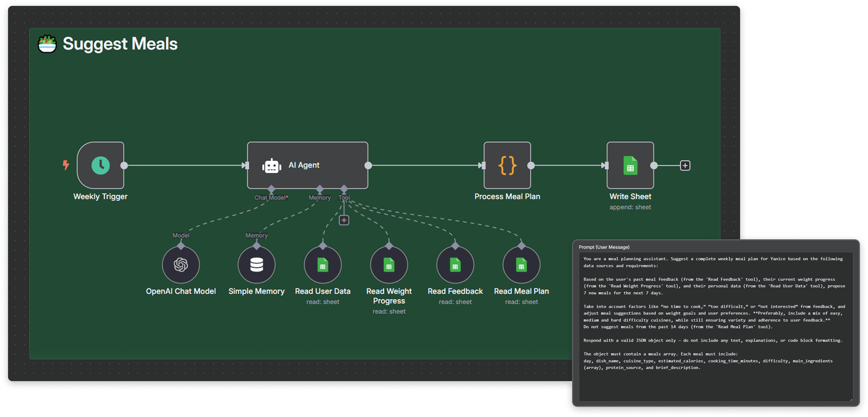Click the AI Agent output connection dot
This screenshot has width=868, height=417.
(x=368, y=165)
